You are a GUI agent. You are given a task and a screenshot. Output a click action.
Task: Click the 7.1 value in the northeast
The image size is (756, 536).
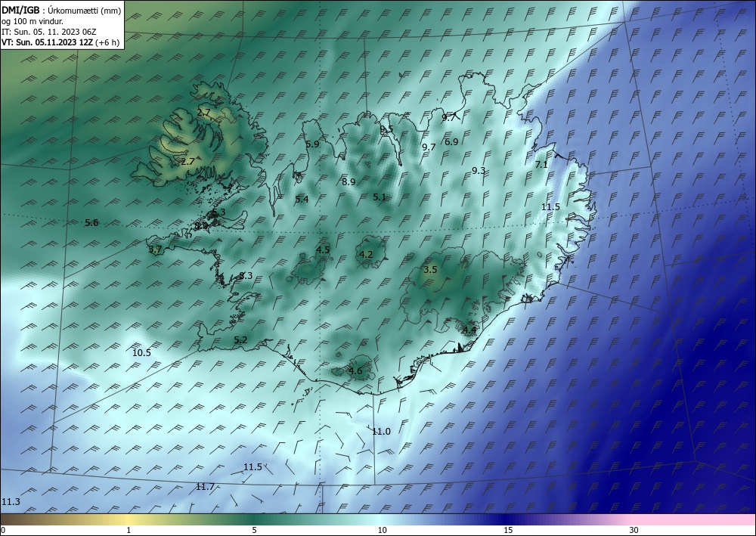(x=541, y=164)
